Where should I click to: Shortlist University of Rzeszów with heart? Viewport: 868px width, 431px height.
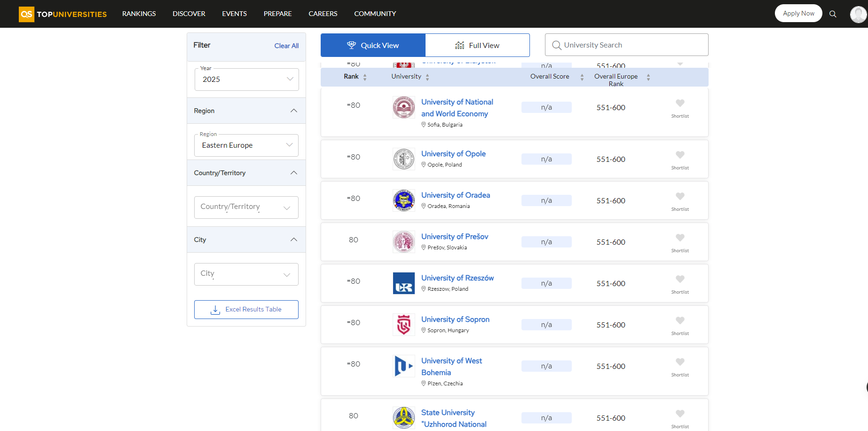(680, 279)
